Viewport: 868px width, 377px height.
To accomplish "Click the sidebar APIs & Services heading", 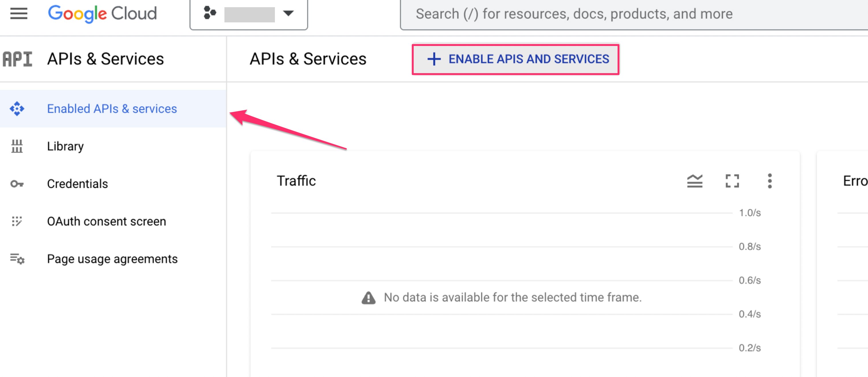I will 105,59.
